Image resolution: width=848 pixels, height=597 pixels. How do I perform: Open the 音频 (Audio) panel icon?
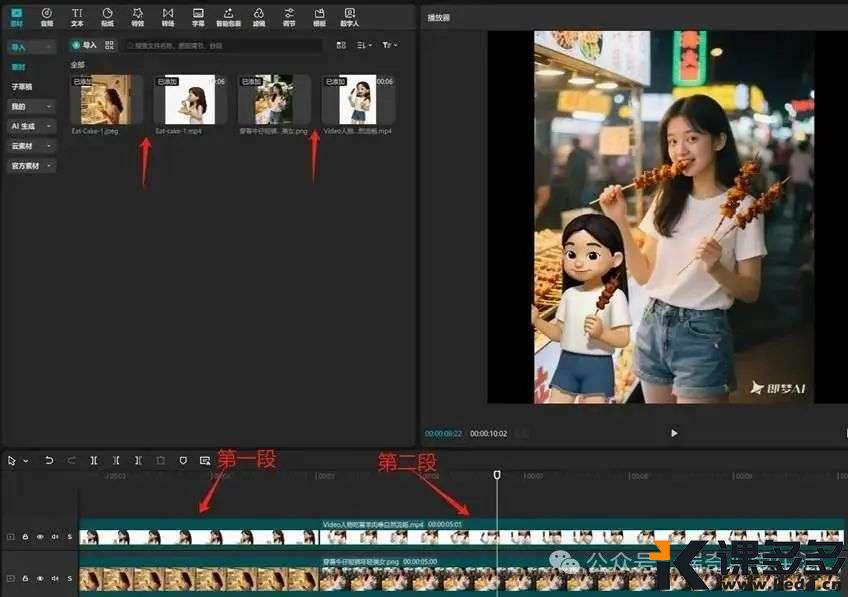(47, 16)
